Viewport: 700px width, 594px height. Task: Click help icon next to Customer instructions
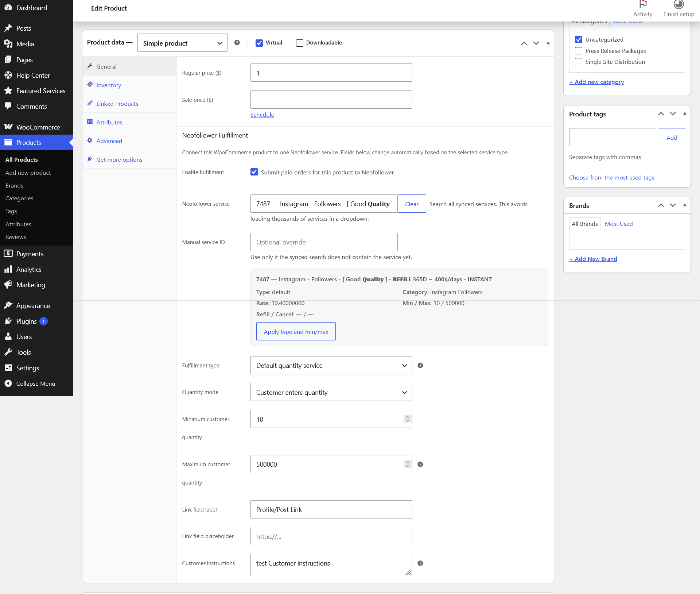(x=420, y=563)
